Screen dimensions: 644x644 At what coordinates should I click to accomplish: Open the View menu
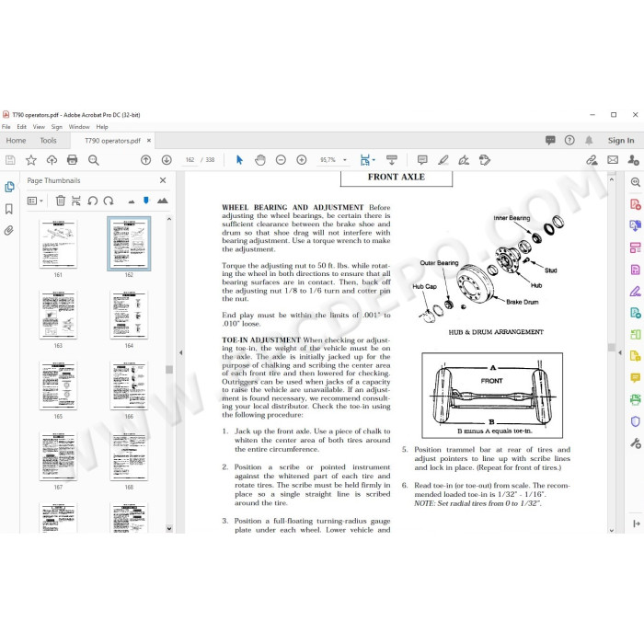point(39,127)
